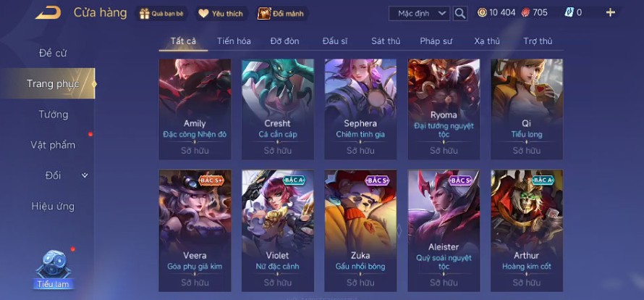
Task: Open the Tiểu lam assistant robot
Action: click(x=54, y=264)
